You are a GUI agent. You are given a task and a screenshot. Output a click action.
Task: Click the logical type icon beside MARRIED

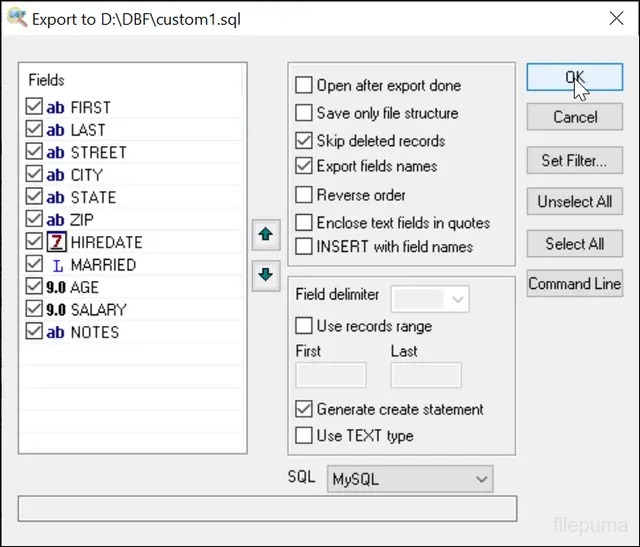tap(56, 265)
